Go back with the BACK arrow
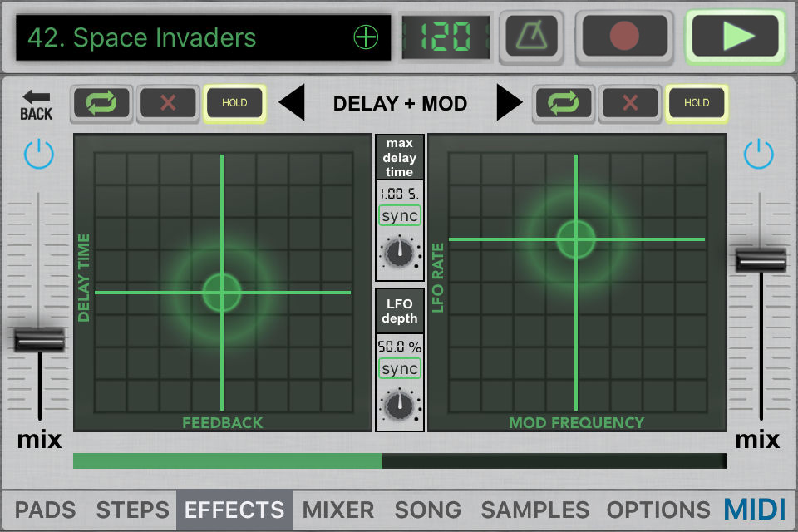The image size is (798, 532). (36, 106)
